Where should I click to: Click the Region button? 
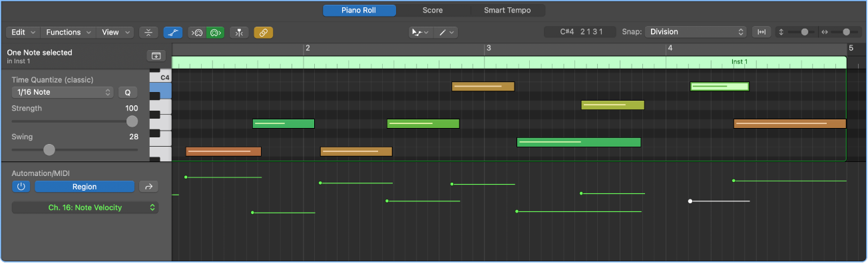85,187
